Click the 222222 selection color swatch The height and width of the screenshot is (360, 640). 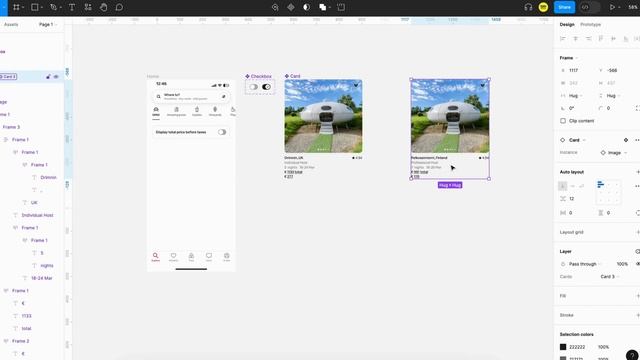click(563, 347)
